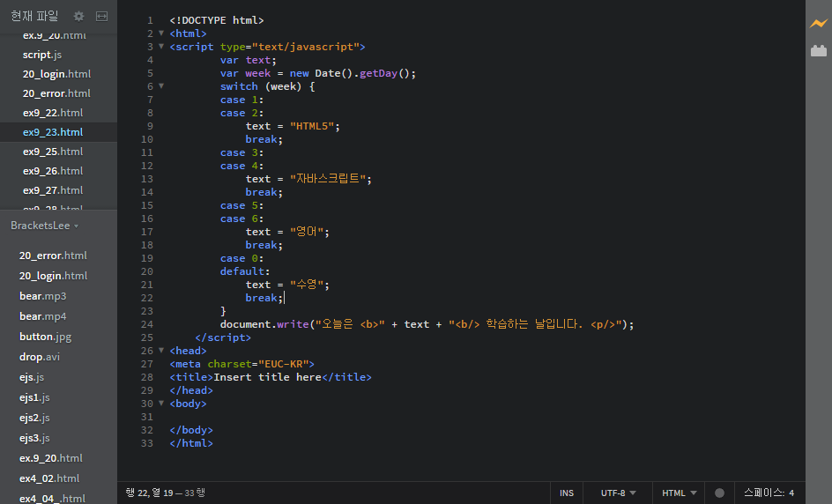The width and height of the screenshot is (832, 504).
Task: Click line number 1 in gutter
Action: (150, 20)
